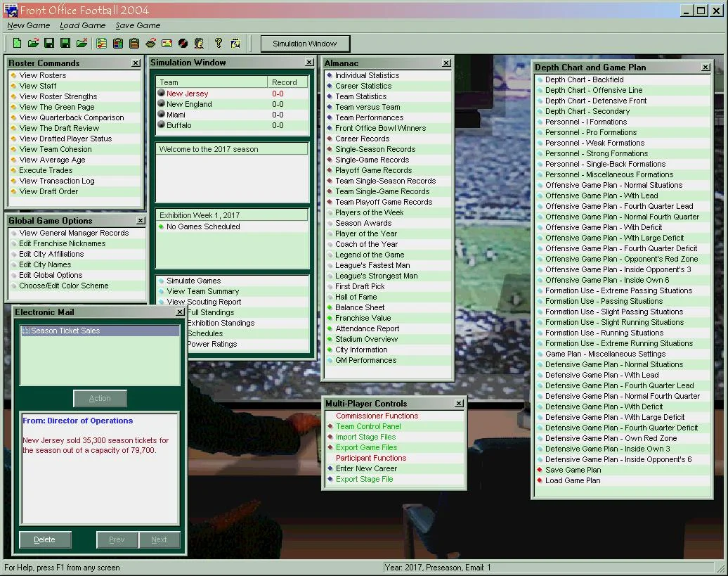Select the clipboard roster icon on the toolbar

pyautogui.click(x=117, y=43)
